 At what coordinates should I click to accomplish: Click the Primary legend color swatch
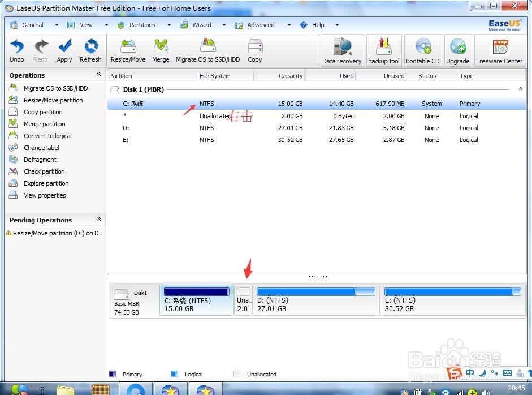click(x=113, y=374)
